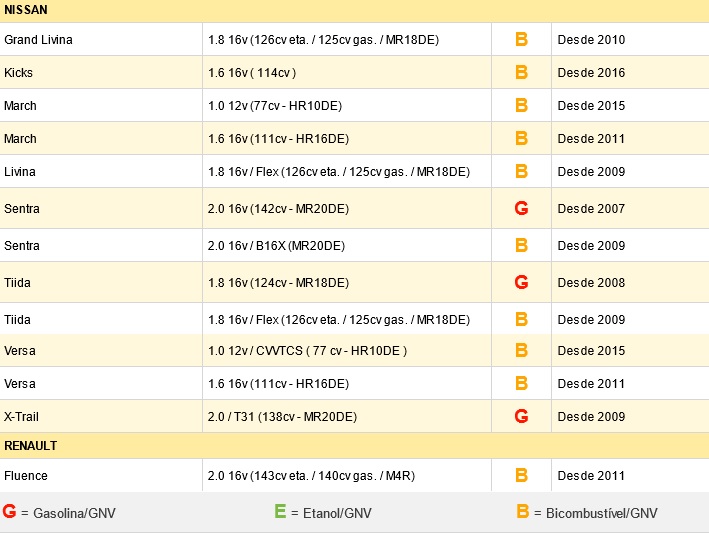This screenshot has height=533, width=709.
Task: Select Sentra 2.0 16v / B16X engine cell
Action: [x=347, y=245]
